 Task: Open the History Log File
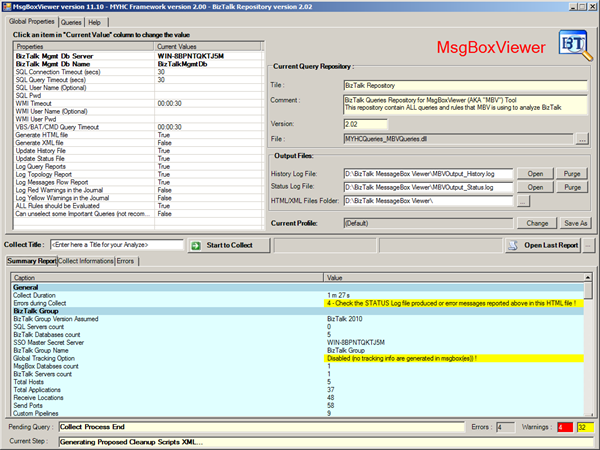[536, 172]
